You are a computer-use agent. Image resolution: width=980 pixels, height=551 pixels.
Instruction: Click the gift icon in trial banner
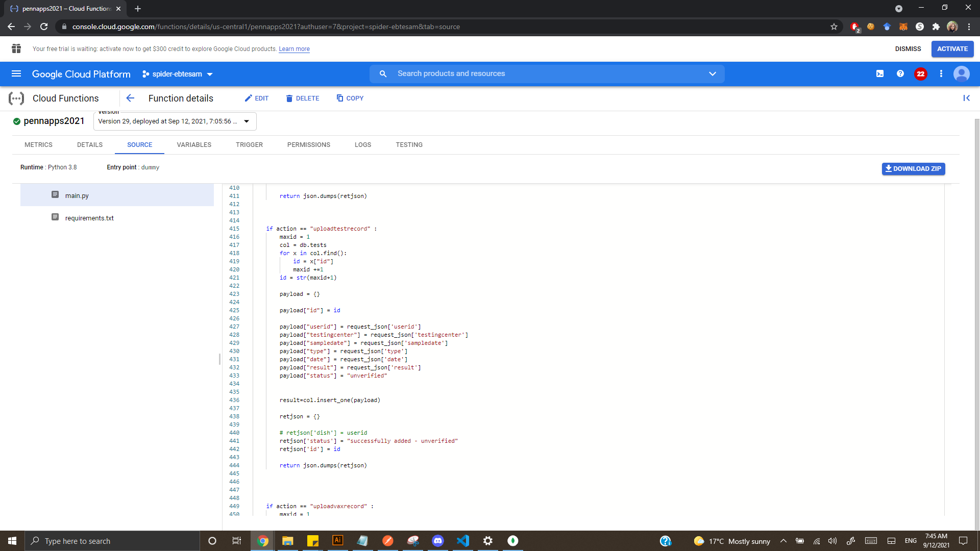click(16, 49)
